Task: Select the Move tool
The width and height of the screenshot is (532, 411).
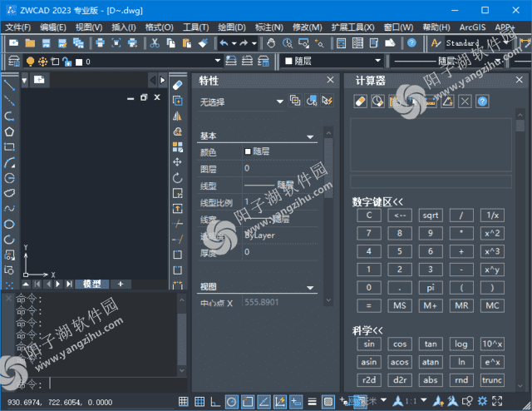Action: tap(177, 162)
